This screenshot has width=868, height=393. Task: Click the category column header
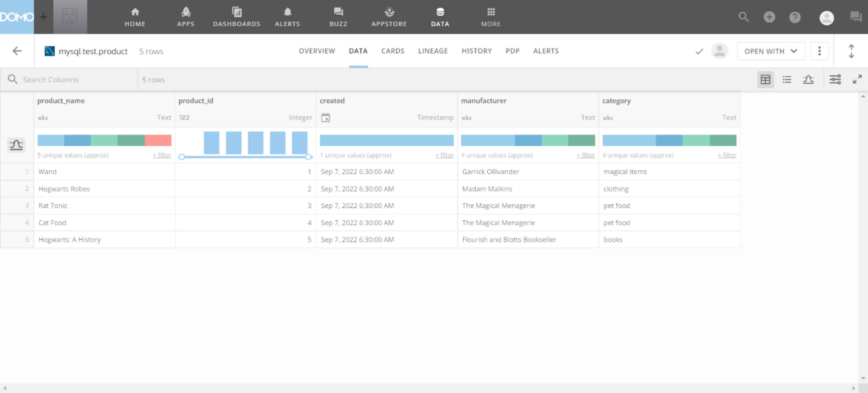click(617, 101)
